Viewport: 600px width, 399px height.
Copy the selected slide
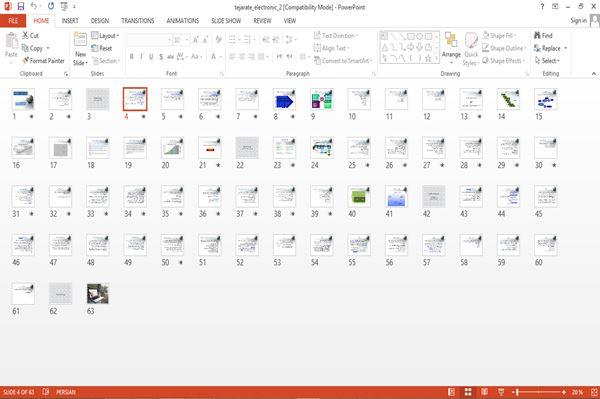point(33,48)
